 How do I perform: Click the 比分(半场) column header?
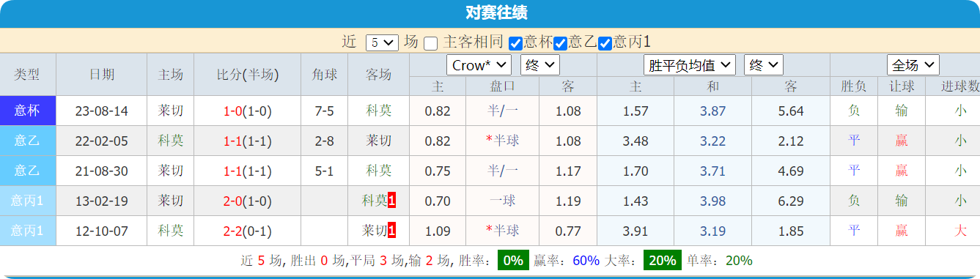pos(248,75)
